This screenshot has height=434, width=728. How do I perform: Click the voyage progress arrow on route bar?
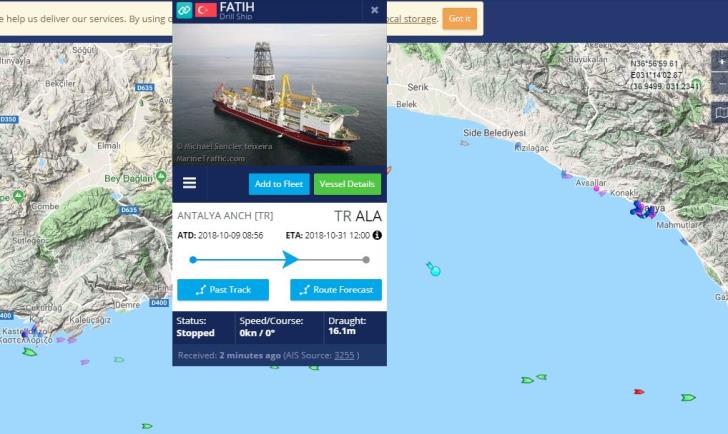pyautogui.click(x=290, y=259)
